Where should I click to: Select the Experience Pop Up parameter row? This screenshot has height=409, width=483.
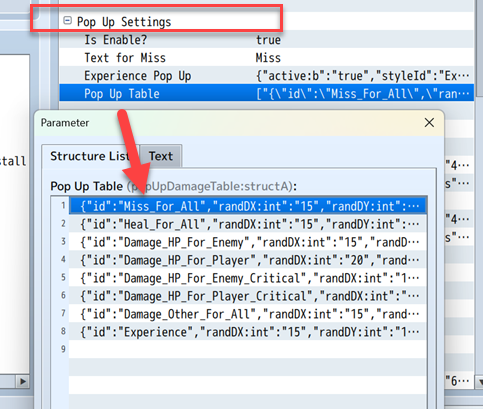pos(266,76)
